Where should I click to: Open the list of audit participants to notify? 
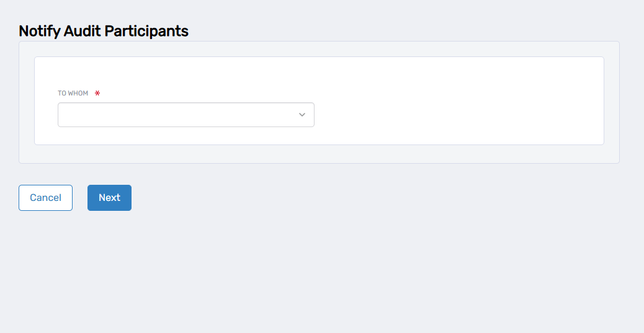(x=186, y=115)
